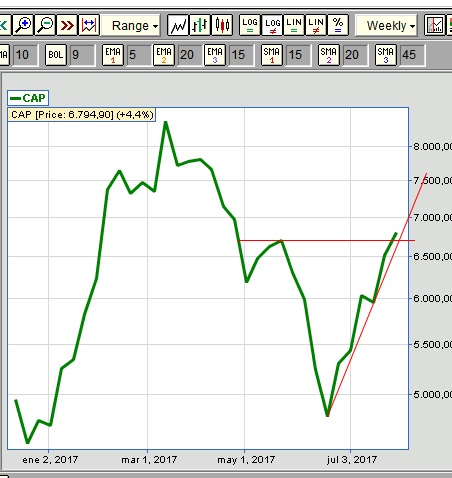Click the 7.000,00 price axis label
The width and height of the screenshot is (452, 478).
pyautogui.click(x=433, y=218)
